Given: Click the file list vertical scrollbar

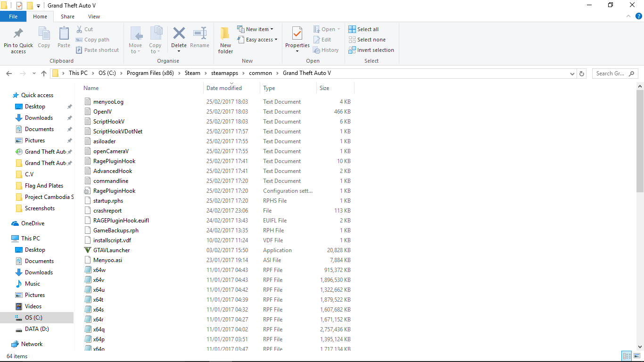Looking at the screenshot, I should (x=640, y=141).
